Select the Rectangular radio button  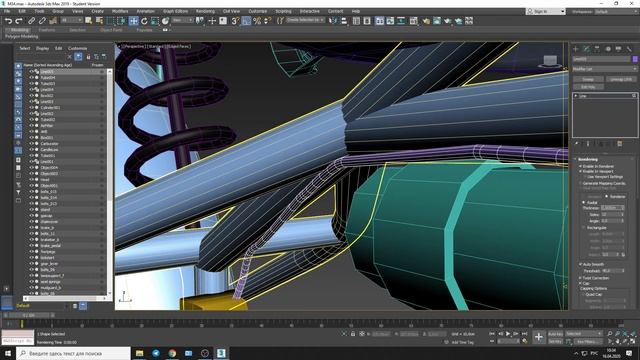coord(584,228)
